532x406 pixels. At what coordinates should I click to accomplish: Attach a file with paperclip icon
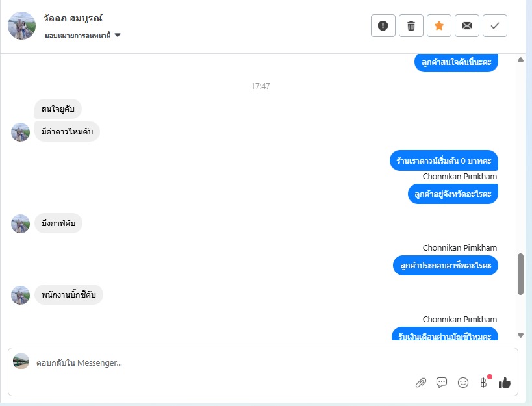pyautogui.click(x=421, y=383)
